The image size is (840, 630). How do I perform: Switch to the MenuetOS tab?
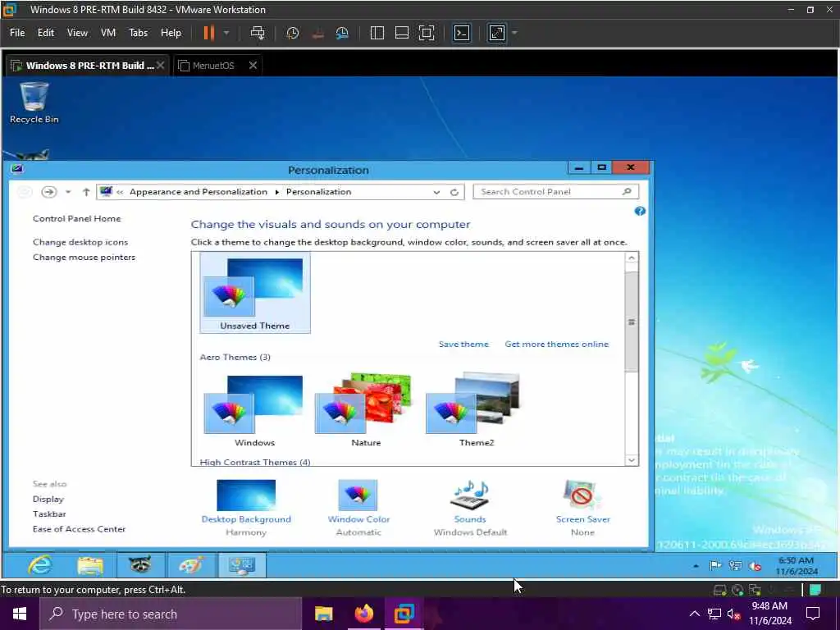click(x=213, y=66)
